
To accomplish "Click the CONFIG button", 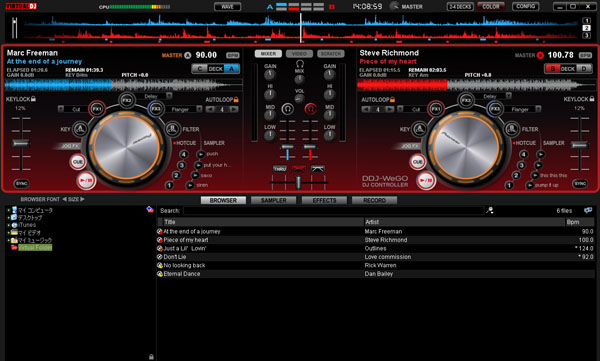I will (x=525, y=6).
